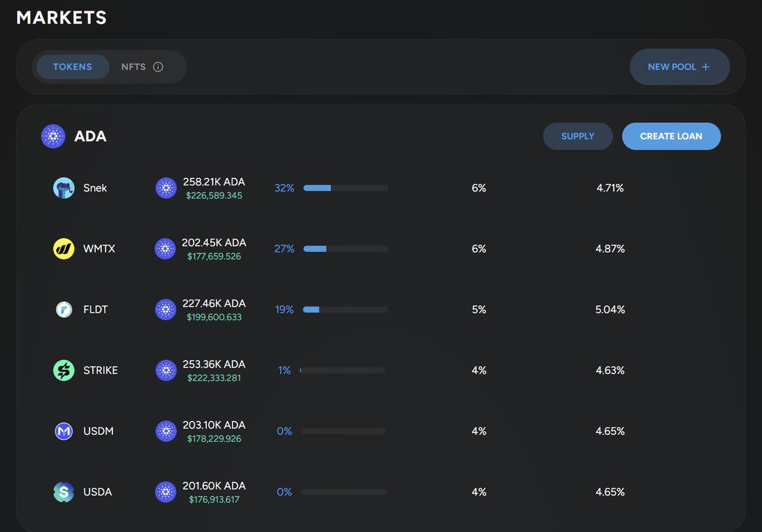The image size is (762, 532).
Task: Click the 227.46K ADA amount
Action: point(214,303)
